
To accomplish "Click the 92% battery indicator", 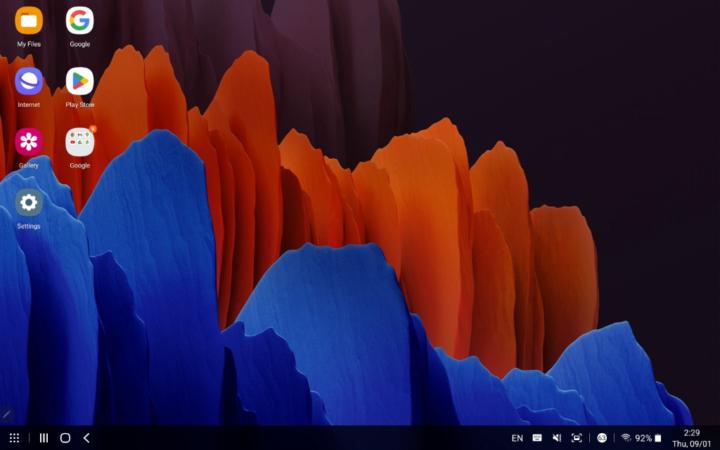I will (x=649, y=438).
